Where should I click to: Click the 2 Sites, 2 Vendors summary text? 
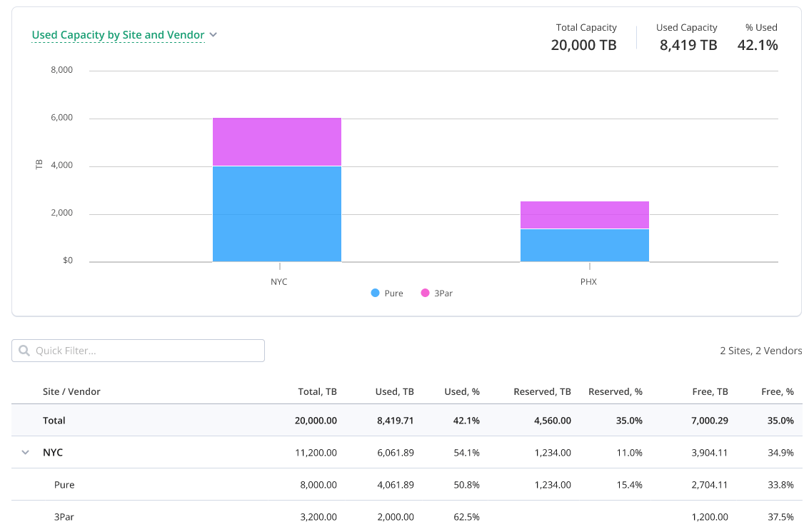(761, 351)
